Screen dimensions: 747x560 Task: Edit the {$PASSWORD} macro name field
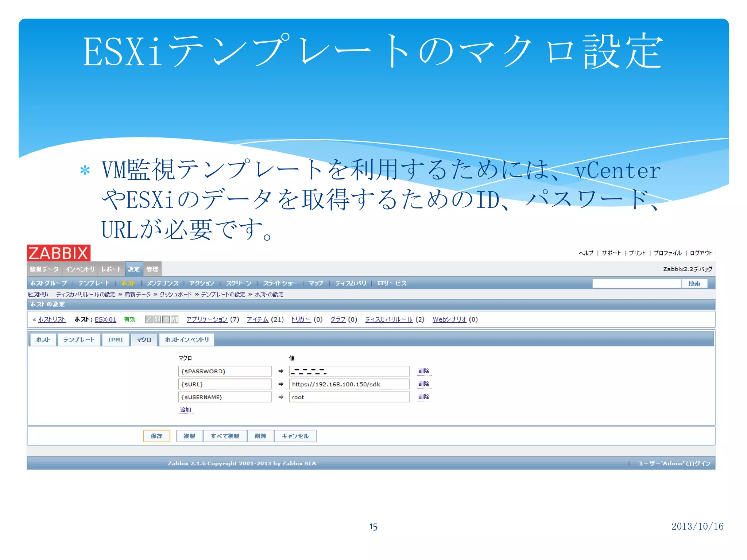point(225,371)
